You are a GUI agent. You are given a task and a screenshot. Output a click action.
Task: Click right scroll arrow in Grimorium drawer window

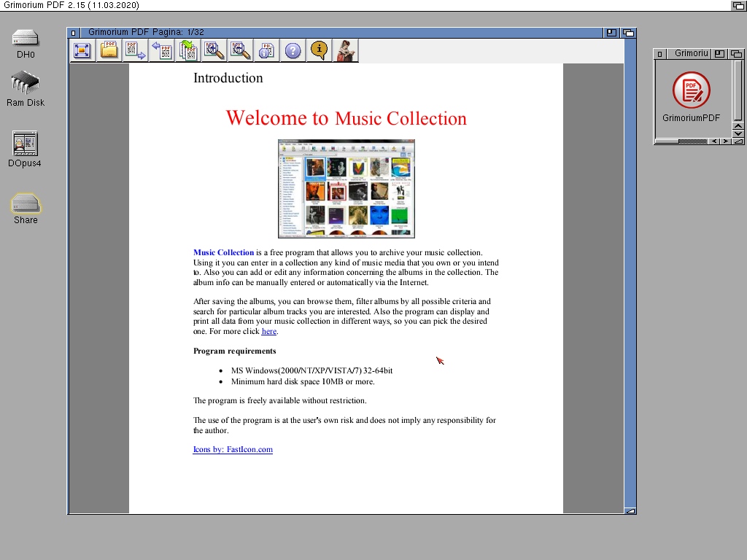pyautogui.click(x=724, y=141)
